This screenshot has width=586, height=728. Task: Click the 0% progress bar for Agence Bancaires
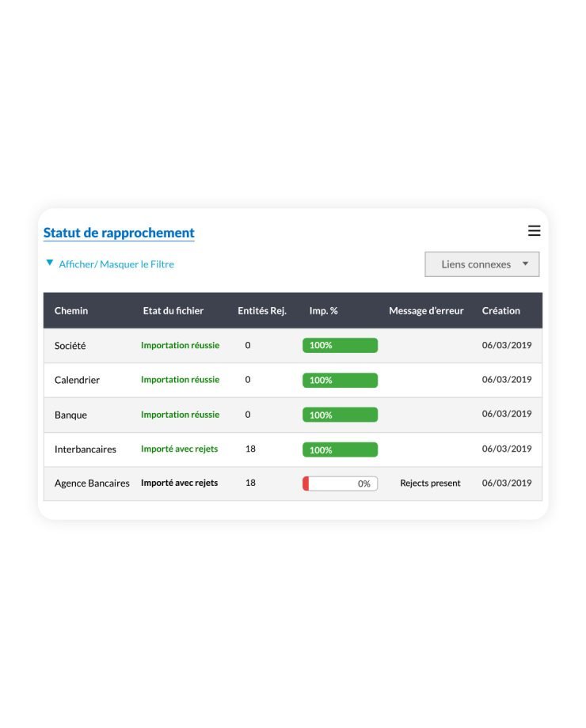click(341, 483)
